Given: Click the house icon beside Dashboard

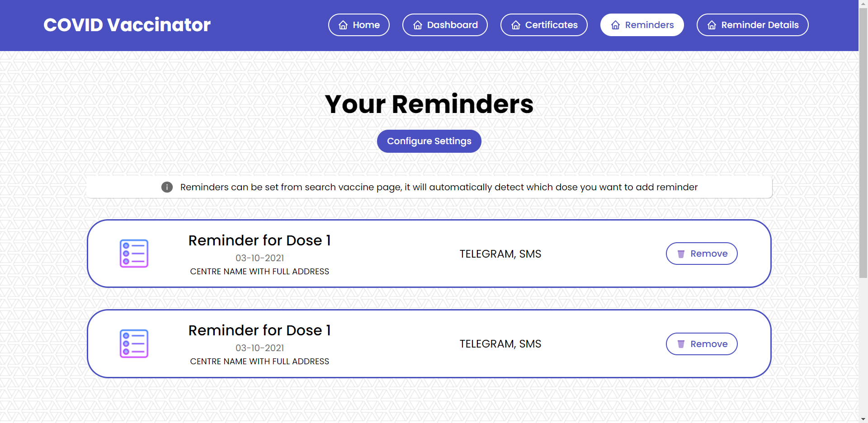Looking at the screenshot, I should tap(418, 25).
